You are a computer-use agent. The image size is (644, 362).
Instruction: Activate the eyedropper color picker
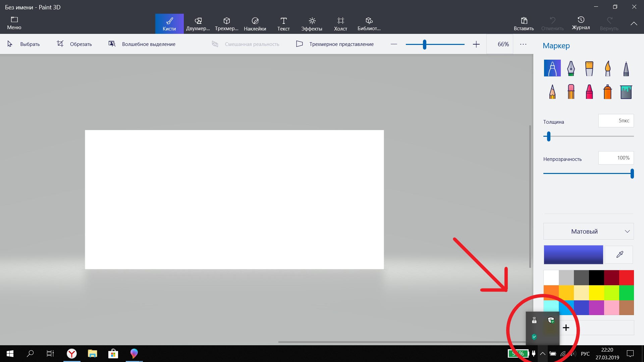[x=620, y=255]
